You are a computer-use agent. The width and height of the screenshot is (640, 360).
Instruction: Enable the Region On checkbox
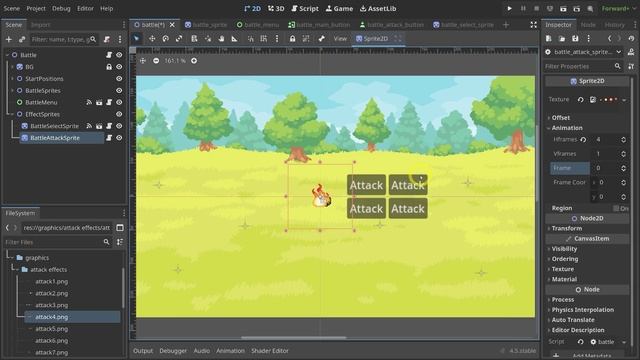616,208
